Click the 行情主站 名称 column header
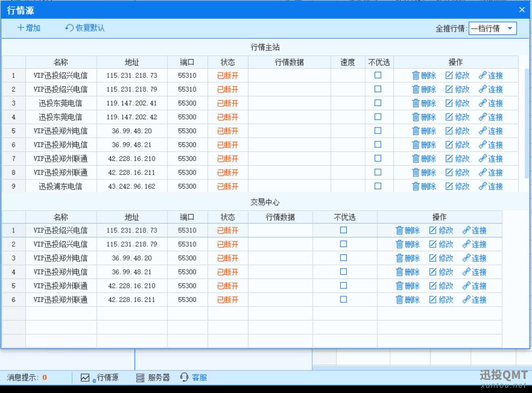The width and height of the screenshot is (532, 393). coord(61,62)
